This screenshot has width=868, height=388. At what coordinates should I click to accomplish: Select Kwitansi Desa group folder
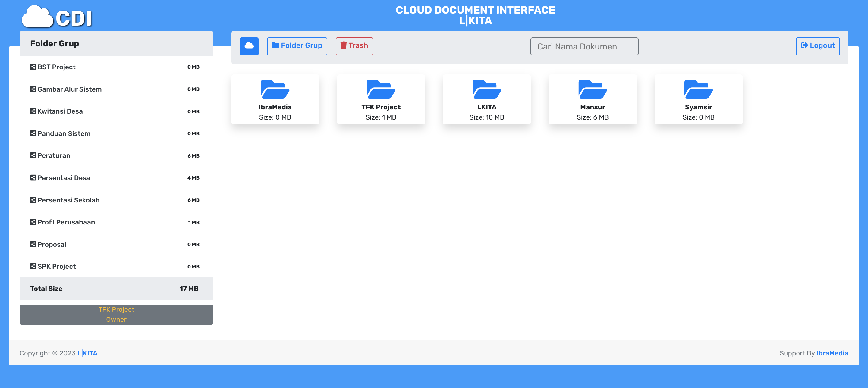tap(60, 111)
